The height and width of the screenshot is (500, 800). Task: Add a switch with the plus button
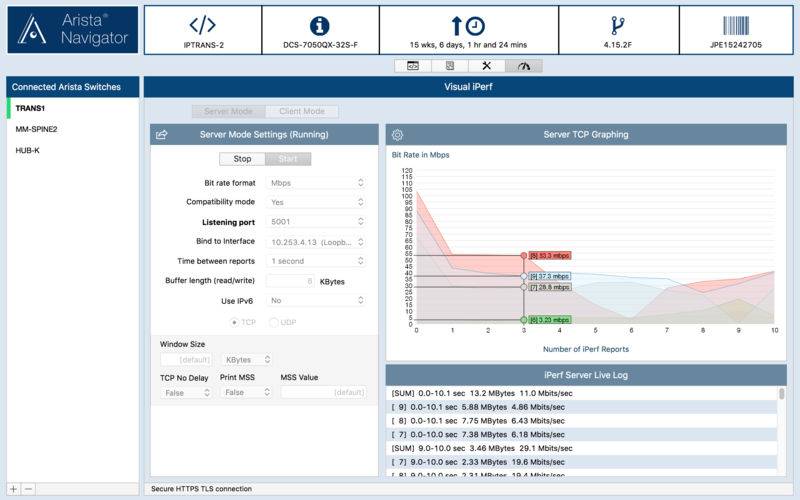pyautogui.click(x=14, y=489)
